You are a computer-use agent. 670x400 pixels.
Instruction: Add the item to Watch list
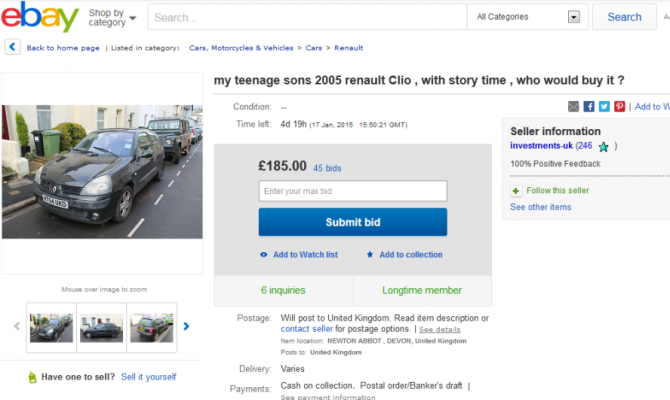[x=298, y=254]
